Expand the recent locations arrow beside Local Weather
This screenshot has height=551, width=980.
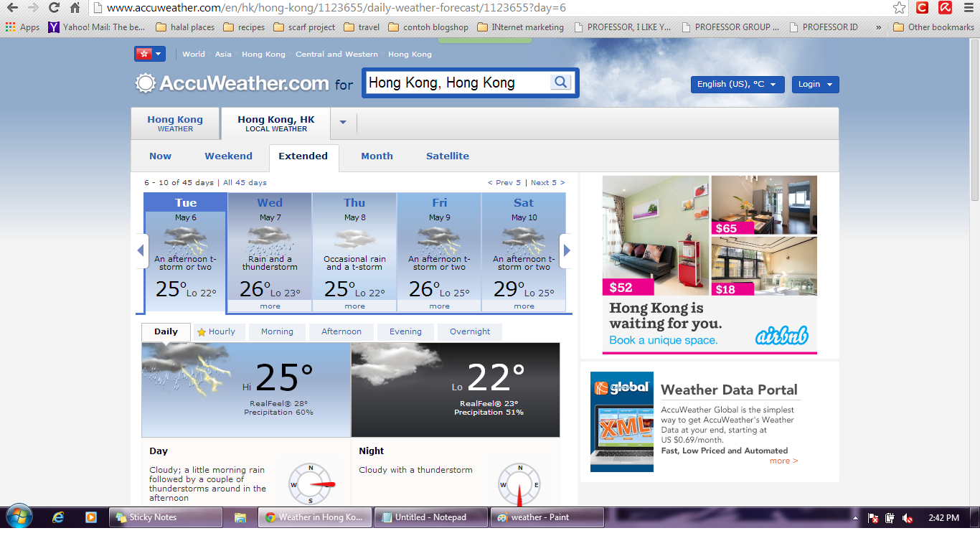pyautogui.click(x=343, y=123)
